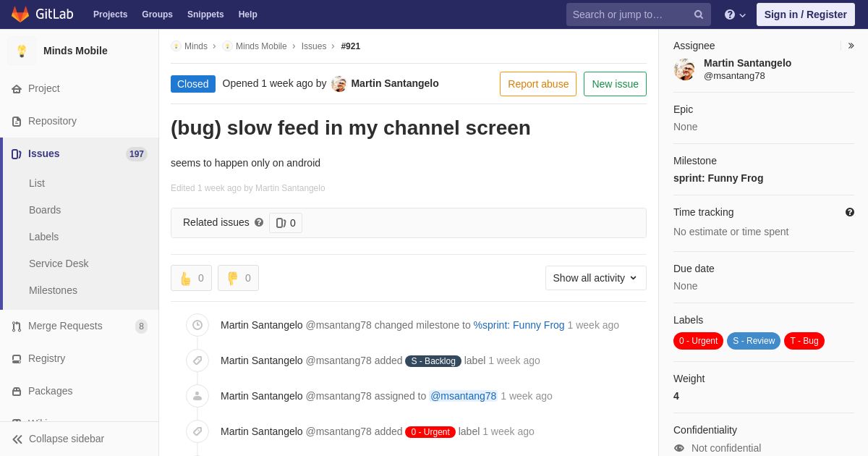Click the Time tracking help icon
The image size is (868, 456).
click(x=850, y=212)
